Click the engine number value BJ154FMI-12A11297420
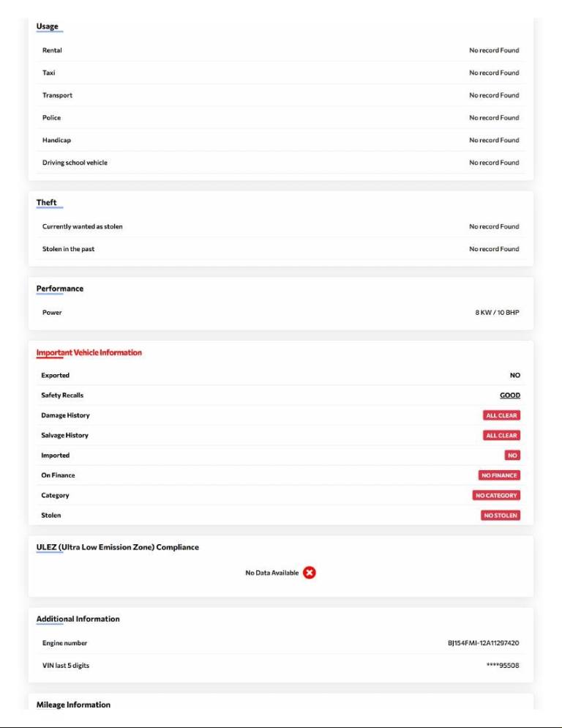The image size is (562, 728). [x=483, y=643]
